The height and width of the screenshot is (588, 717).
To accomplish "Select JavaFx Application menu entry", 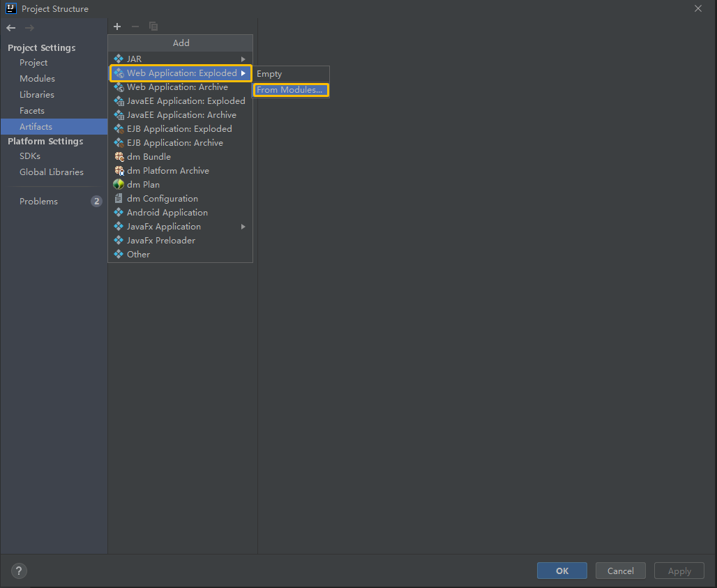I will pyautogui.click(x=181, y=226).
